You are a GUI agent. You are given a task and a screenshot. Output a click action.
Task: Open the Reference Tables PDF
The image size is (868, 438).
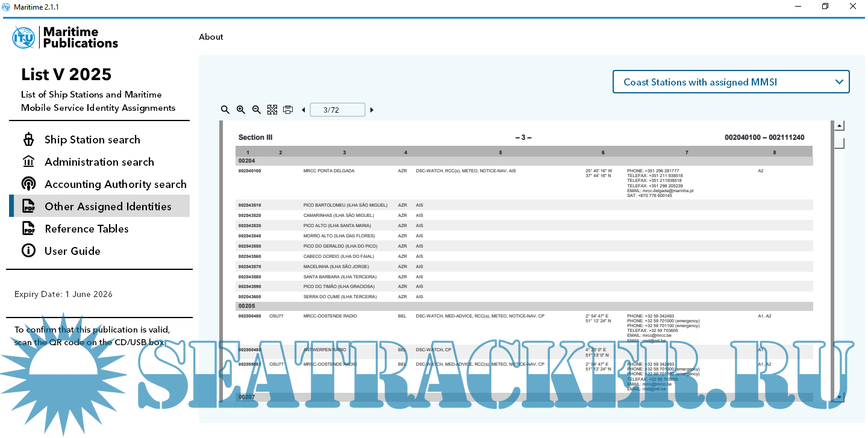pyautogui.click(x=86, y=229)
